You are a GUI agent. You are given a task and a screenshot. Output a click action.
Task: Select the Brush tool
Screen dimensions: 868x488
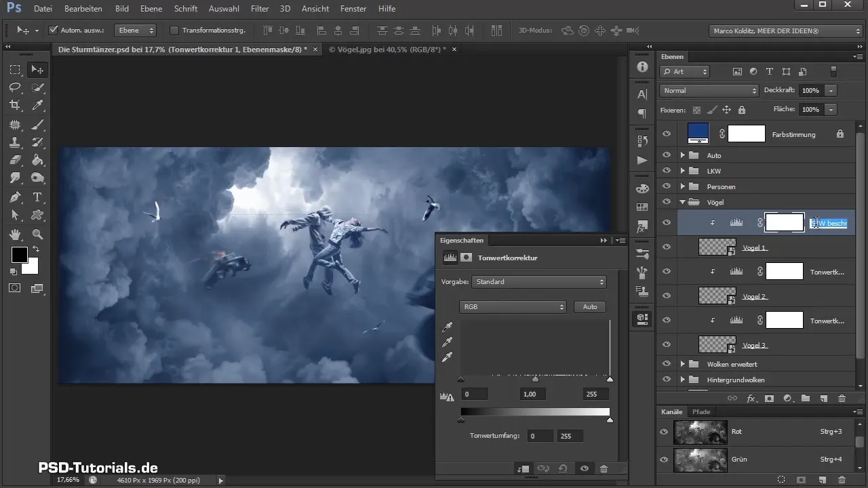[x=37, y=124]
